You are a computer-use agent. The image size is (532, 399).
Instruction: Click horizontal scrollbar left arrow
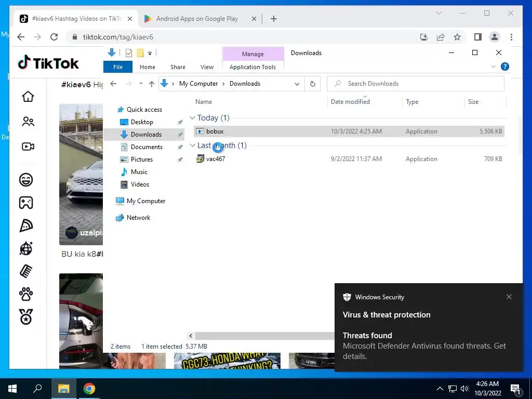(191, 336)
